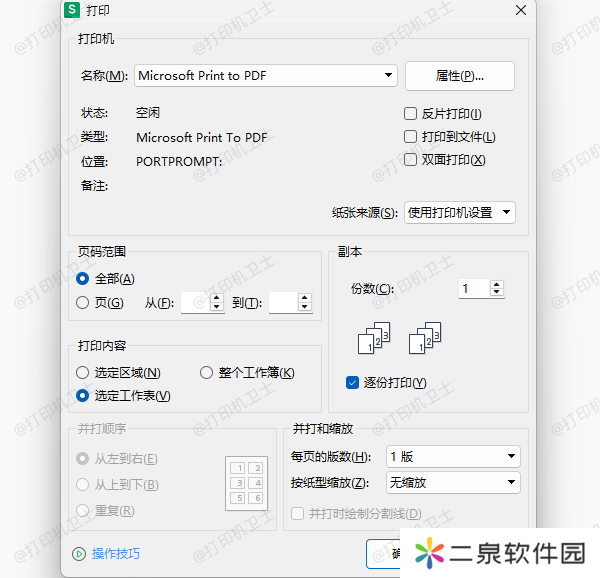Select the Selected worksheet (选定工作表) radio button
This screenshot has width=600, height=578.
click(x=83, y=395)
